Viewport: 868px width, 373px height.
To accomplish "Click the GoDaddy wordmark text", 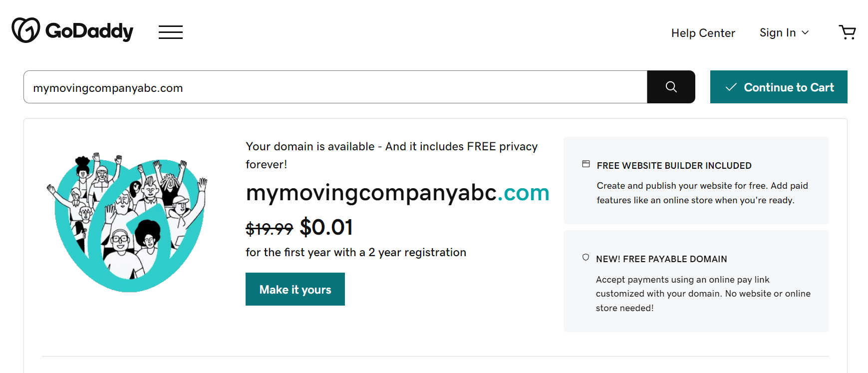I will (89, 31).
